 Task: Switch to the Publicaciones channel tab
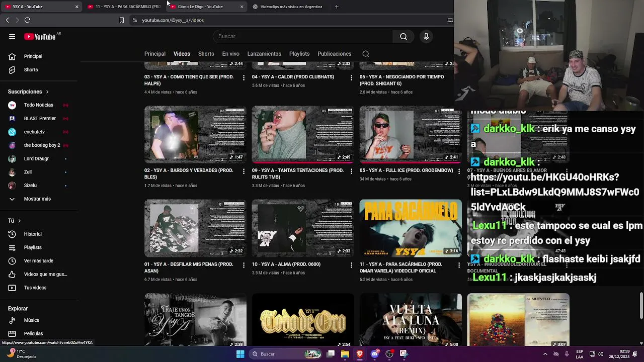334,54
